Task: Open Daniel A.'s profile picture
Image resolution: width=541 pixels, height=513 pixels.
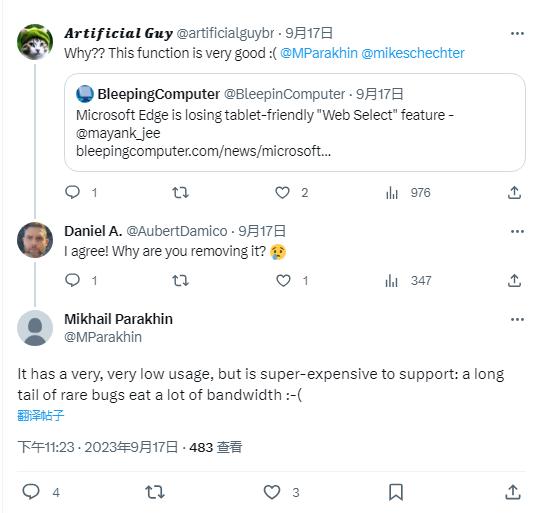Action: (x=35, y=240)
